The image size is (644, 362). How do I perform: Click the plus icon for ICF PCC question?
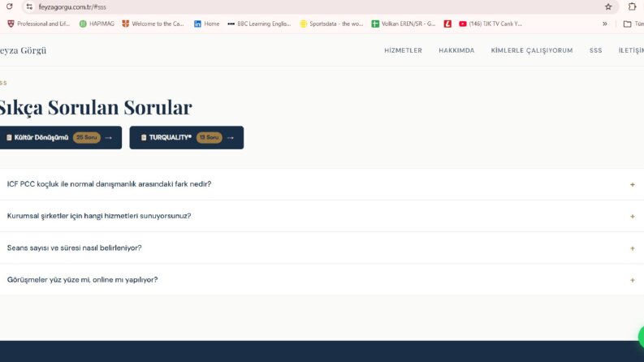(x=633, y=185)
